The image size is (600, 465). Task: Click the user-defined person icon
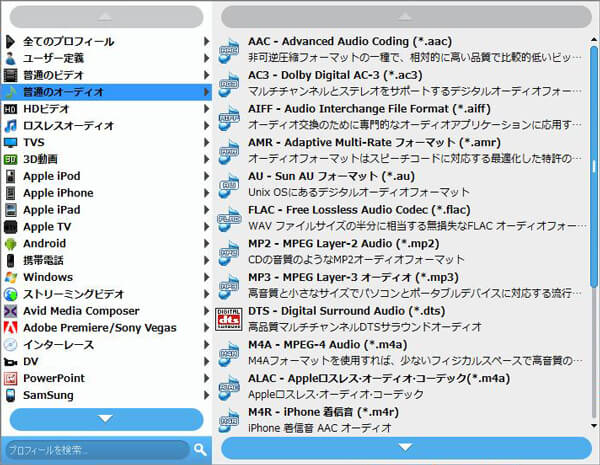[10, 58]
